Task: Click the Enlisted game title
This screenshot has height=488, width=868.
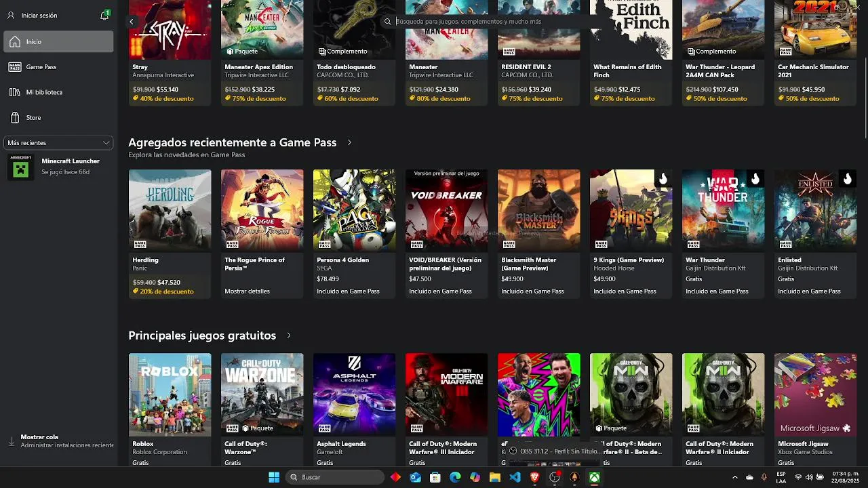Action: click(x=789, y=260)
